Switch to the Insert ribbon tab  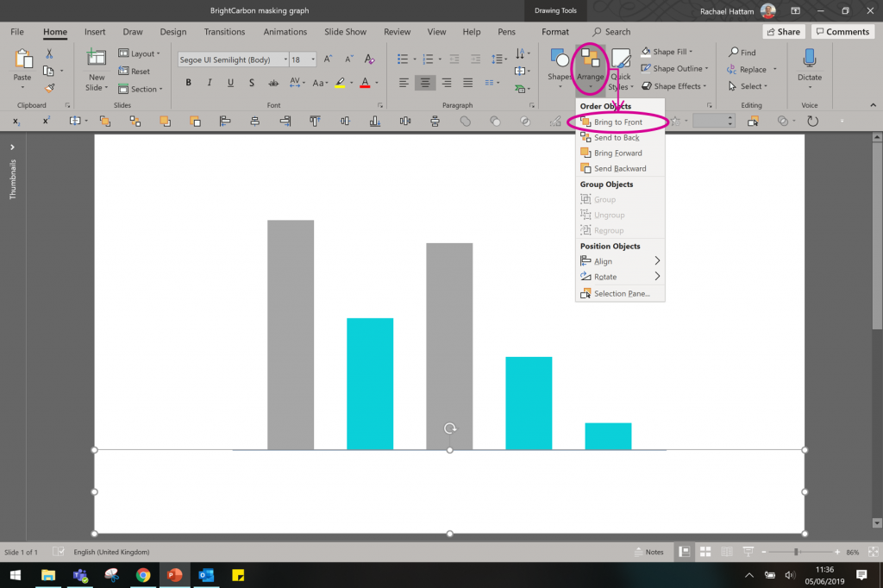[95, 32]
